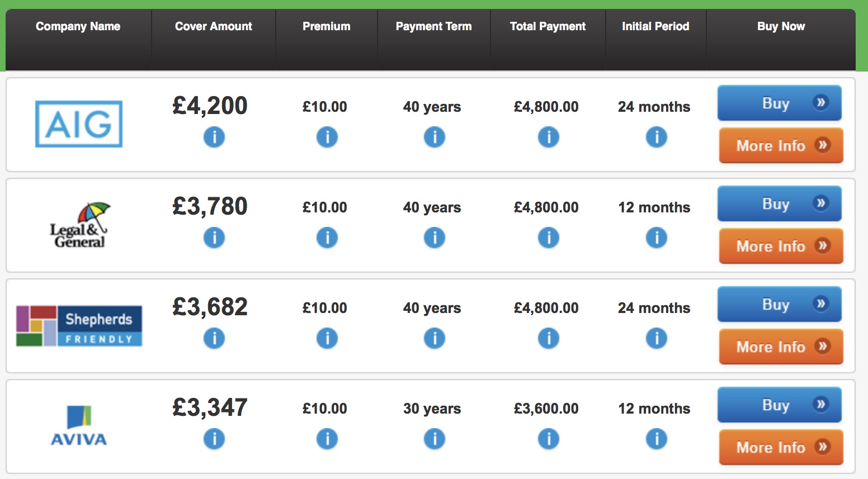The image size is (868, 479).
Task: Open More Info for AIG
Action: (781, 145)
